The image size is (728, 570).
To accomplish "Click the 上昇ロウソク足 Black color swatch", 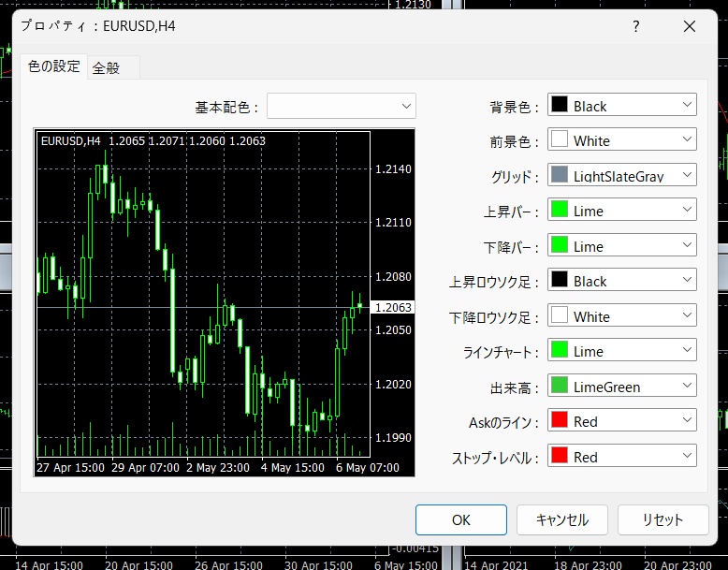I will pyautogui.click(x=561, y=281).
